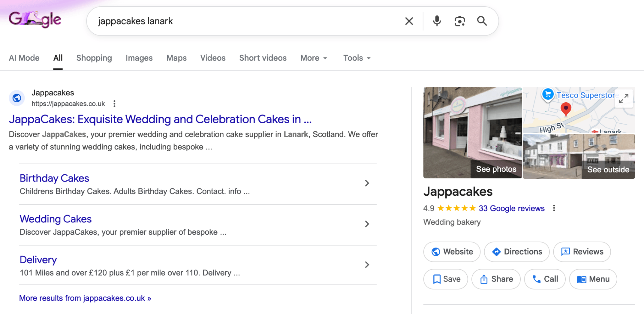Switch to the Images tab
Image resolution: width=644 pixels, height=314 pixels.
139,58
